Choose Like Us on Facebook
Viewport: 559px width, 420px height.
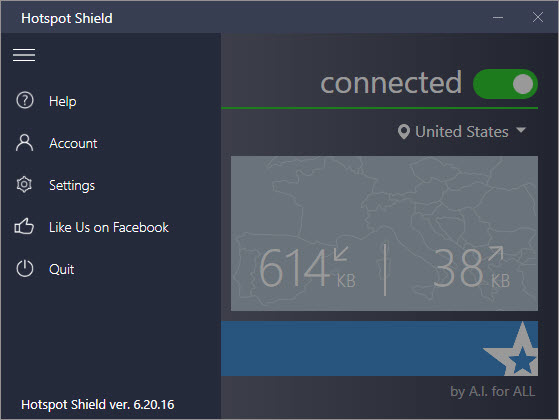pyautogui.click(x=109, y=227)
